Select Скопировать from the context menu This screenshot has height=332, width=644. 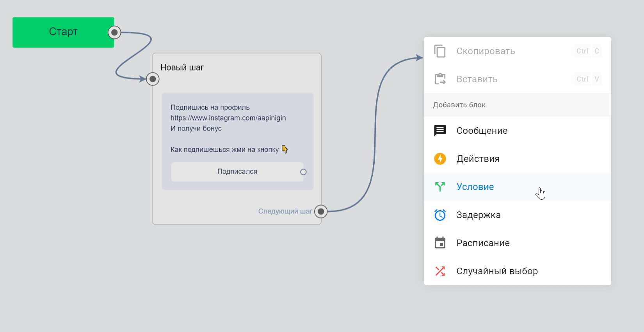point(486,51)
